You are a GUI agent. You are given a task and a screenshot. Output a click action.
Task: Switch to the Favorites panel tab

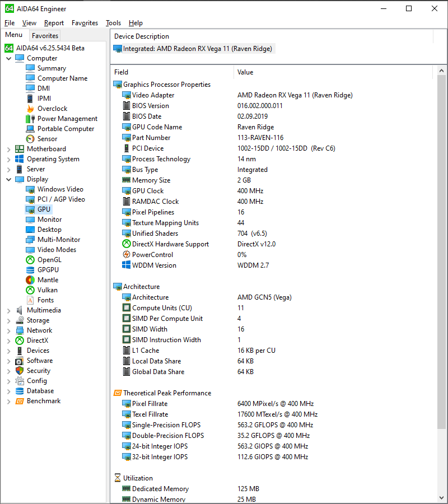point(45,36)
